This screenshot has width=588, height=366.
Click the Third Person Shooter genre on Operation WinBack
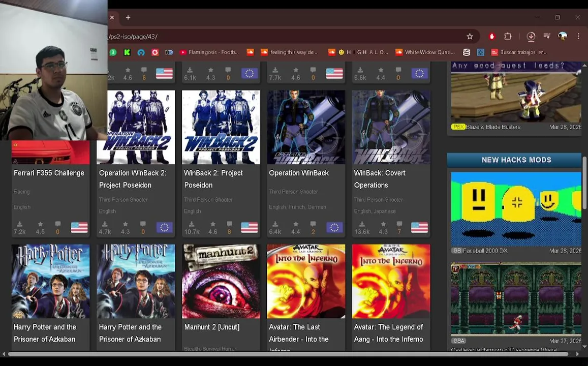pyautogui.click(x=293, y=192)
